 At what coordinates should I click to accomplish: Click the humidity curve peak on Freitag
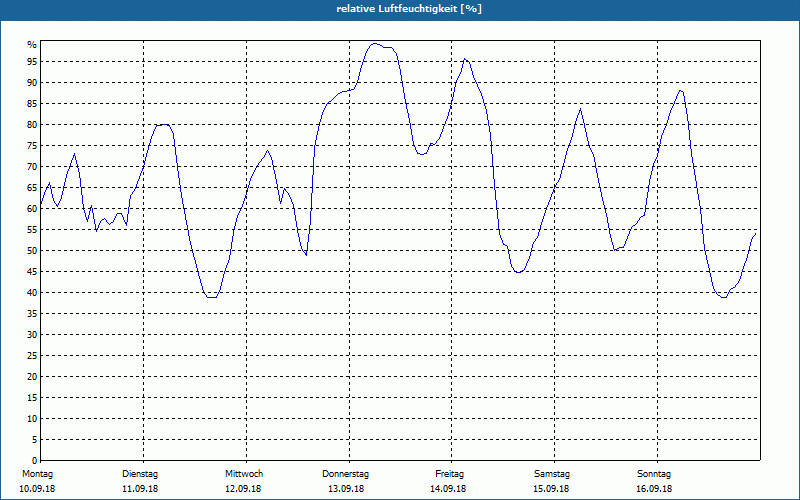click(465, 59)
